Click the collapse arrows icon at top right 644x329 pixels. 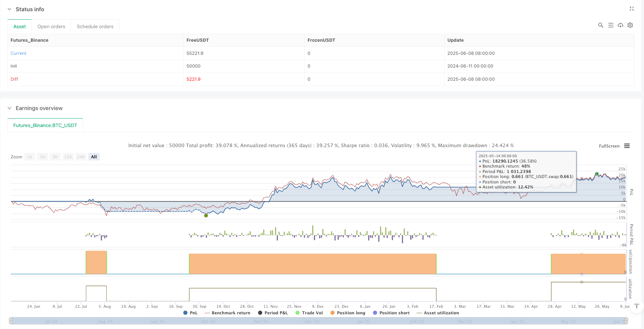(632, 8)
